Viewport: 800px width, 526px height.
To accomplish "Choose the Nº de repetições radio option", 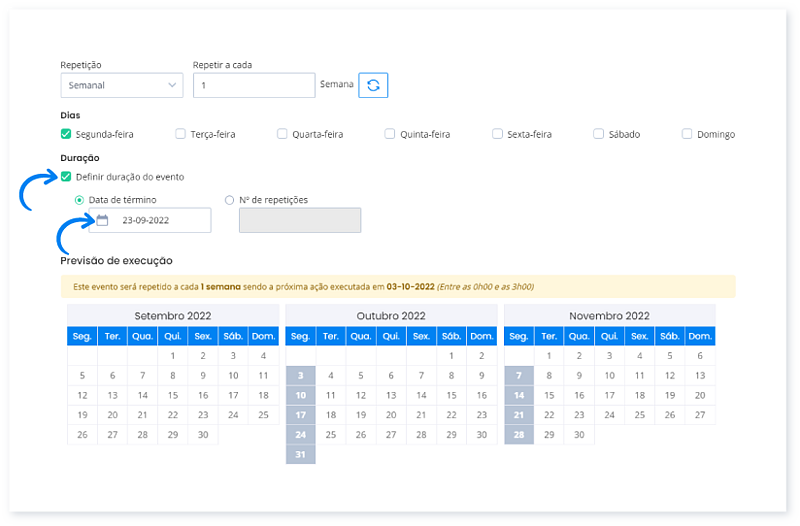I will (230, 199).
